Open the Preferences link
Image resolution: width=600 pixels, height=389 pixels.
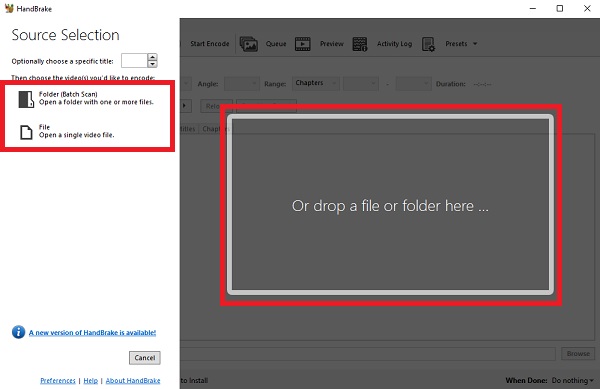[x=58, y=381]
